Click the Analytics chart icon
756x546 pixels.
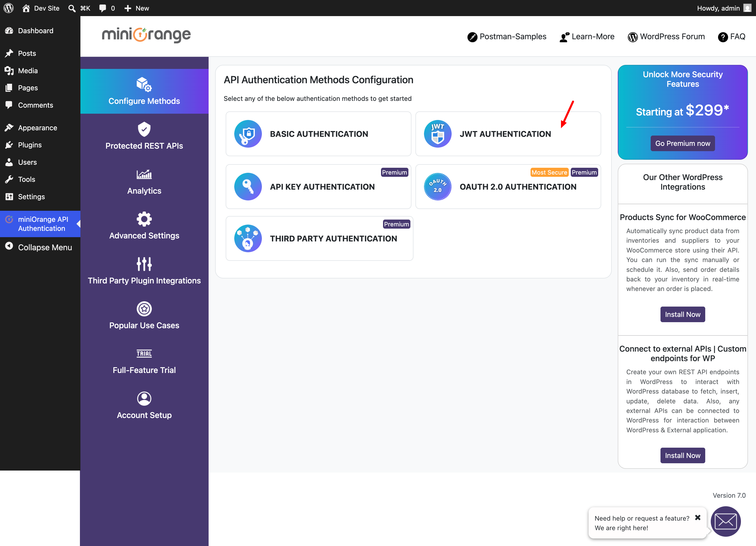[x=144, y=174]
